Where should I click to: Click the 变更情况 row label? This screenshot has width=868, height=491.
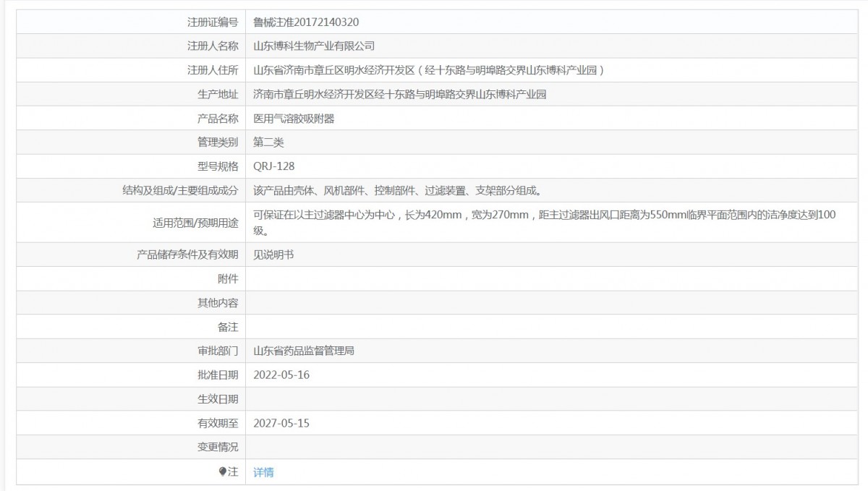218,448
